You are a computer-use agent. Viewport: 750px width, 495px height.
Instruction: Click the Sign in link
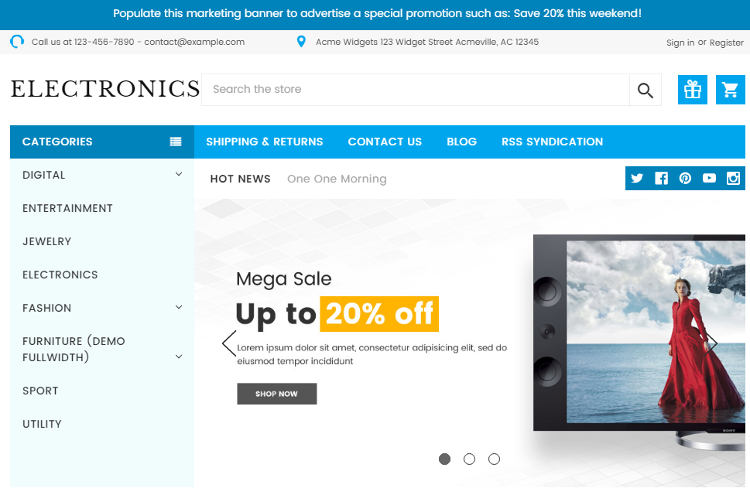(x=680, y=42)
